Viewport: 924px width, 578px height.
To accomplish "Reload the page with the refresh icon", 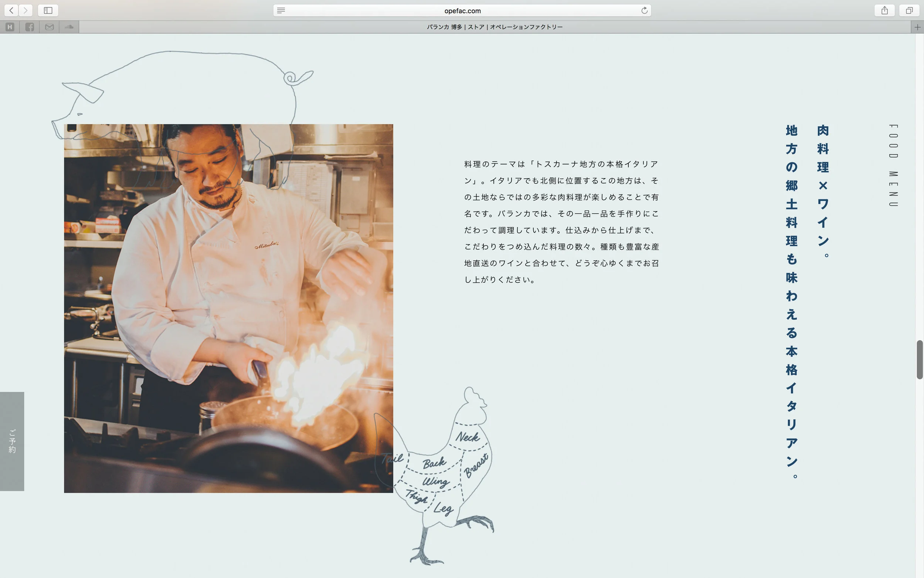I will pyautogui.click(x=644, y=11).
